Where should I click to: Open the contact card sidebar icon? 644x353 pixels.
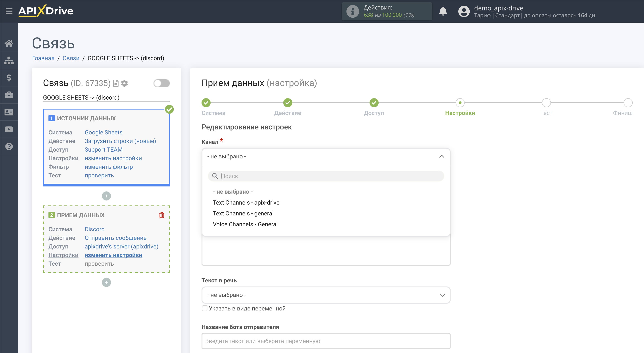tap(9, 112)
